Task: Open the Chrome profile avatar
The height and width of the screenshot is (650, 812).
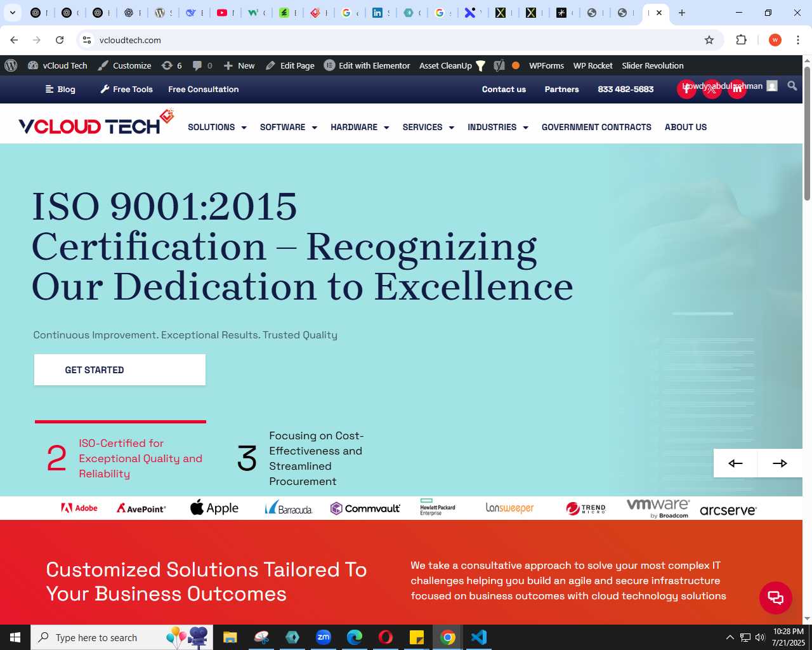Action: click(x=775, y=40)
